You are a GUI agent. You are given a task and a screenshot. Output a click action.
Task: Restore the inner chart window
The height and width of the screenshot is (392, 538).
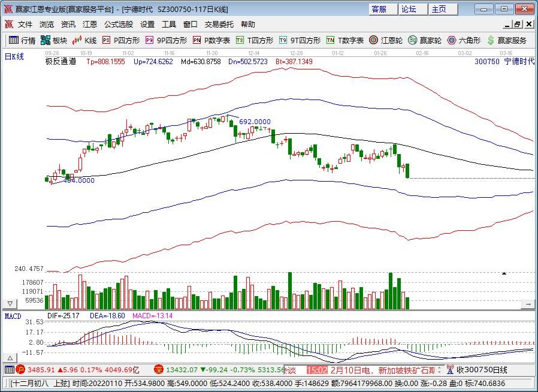[518, 25]
